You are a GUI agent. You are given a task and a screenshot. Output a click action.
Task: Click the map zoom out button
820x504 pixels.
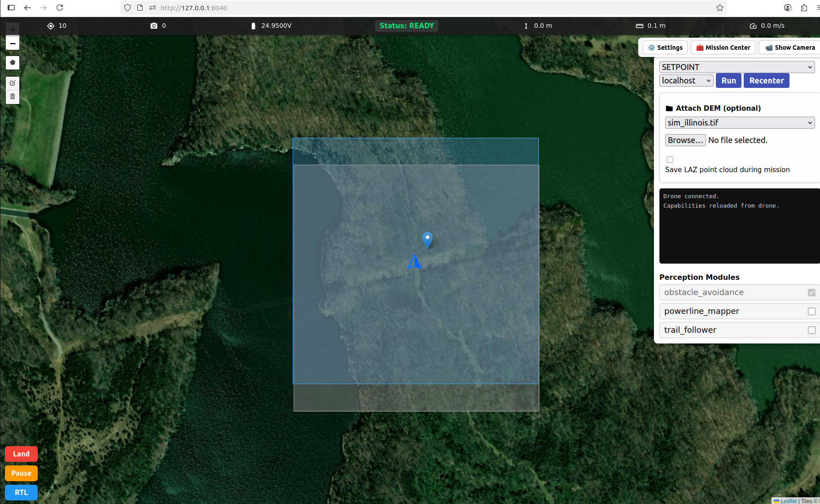point(13,43)
